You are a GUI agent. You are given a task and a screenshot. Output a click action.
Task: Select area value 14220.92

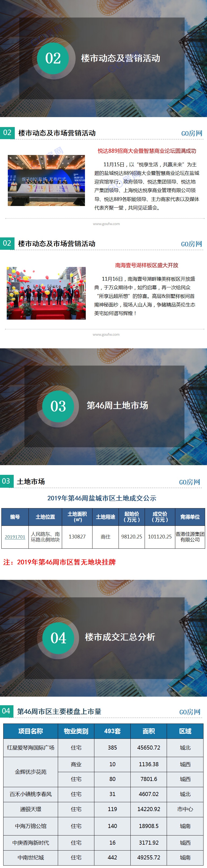(x=149, y=809)
